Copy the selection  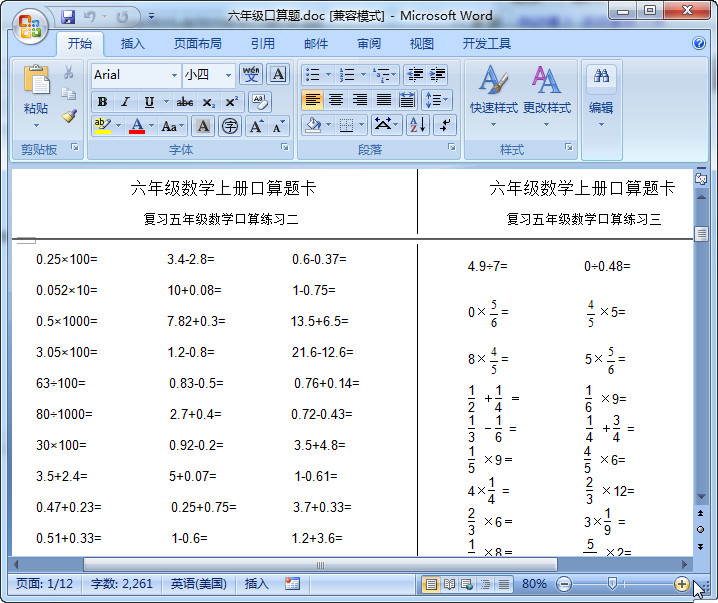click(x=69, y=94)
